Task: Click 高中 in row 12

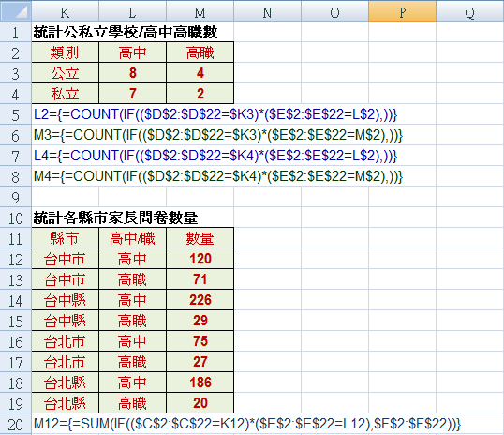Action: click(132, 259)
